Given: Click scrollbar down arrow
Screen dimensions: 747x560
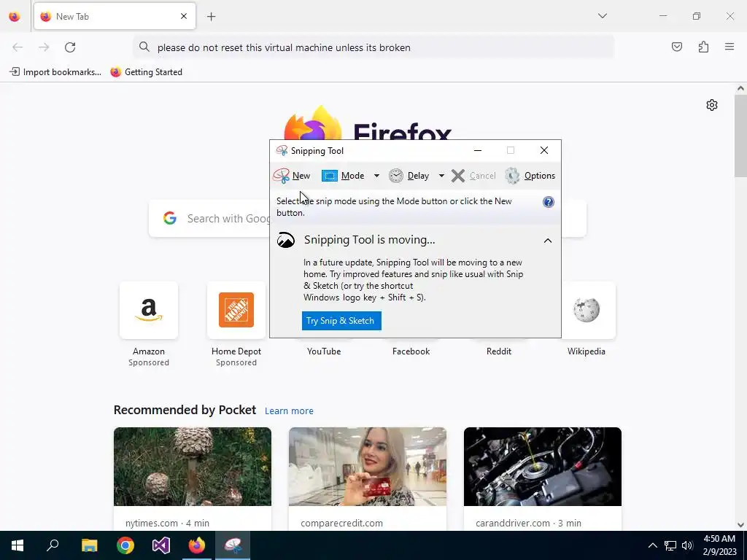Looking at the screenshot, I should [740, 525].
